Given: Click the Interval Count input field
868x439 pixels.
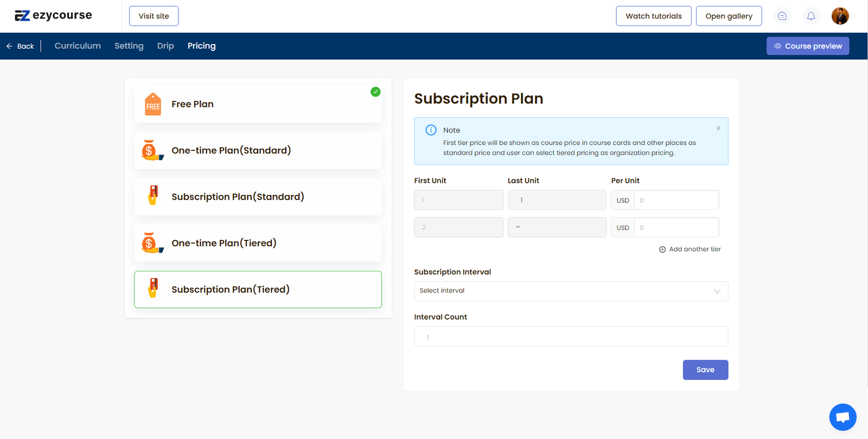Looking at the screenshot, I should point(571,336).
